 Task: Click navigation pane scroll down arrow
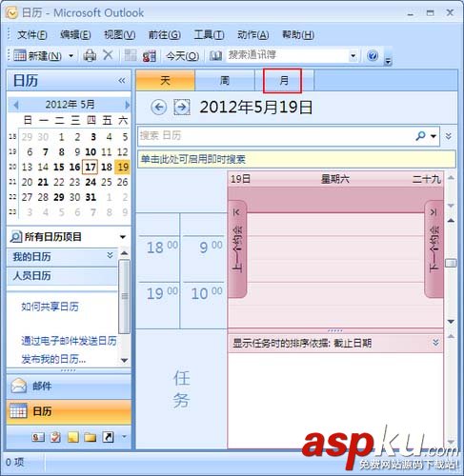(125, 360)
